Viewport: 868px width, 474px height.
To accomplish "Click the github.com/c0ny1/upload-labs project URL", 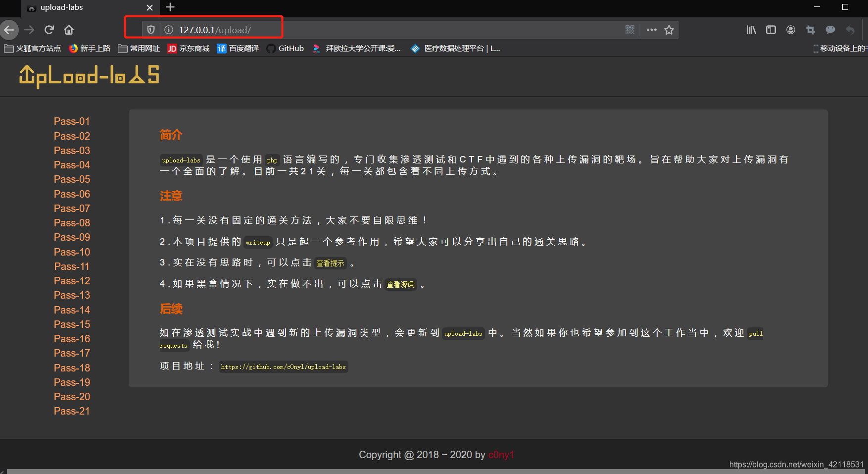I will 283,367.
